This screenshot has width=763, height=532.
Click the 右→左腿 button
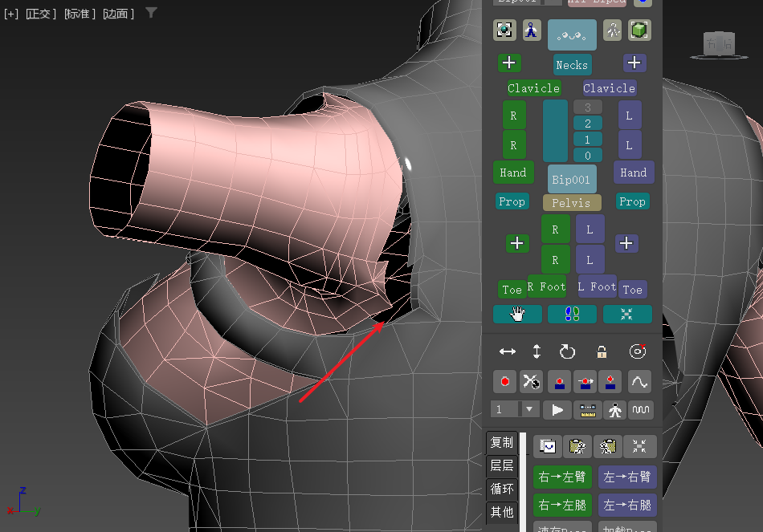point(562,506)
